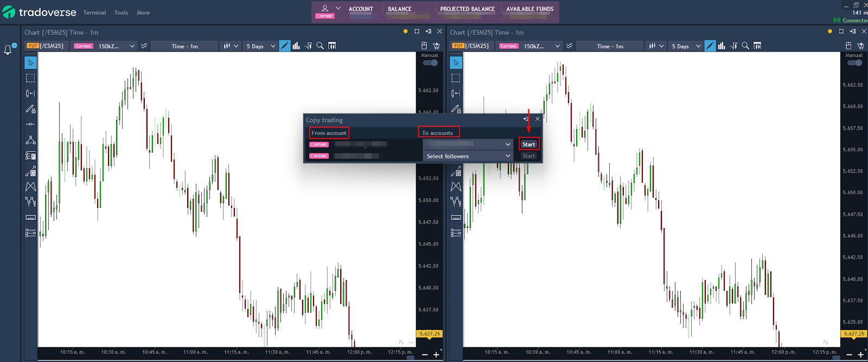The width and height of the screenshot is (868, 362).
Task: Expand the Select followers dropdown
Action: point(468,156)
